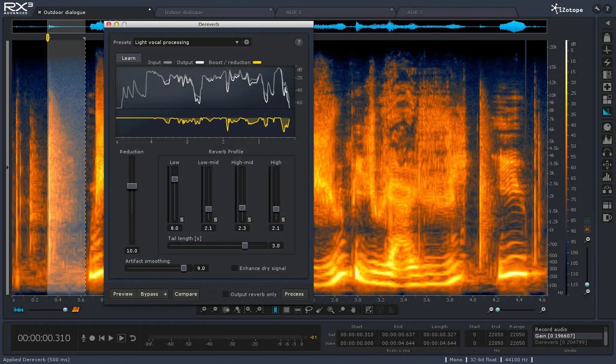
Task: Select the magic wand tool
Action: tap(331, 310)
